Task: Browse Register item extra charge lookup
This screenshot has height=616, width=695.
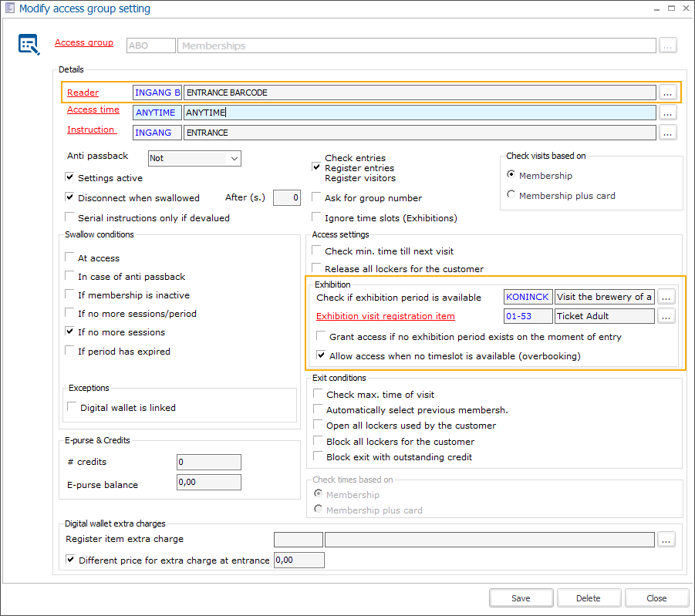Action: pyautogui.click(x=666, y=540)
